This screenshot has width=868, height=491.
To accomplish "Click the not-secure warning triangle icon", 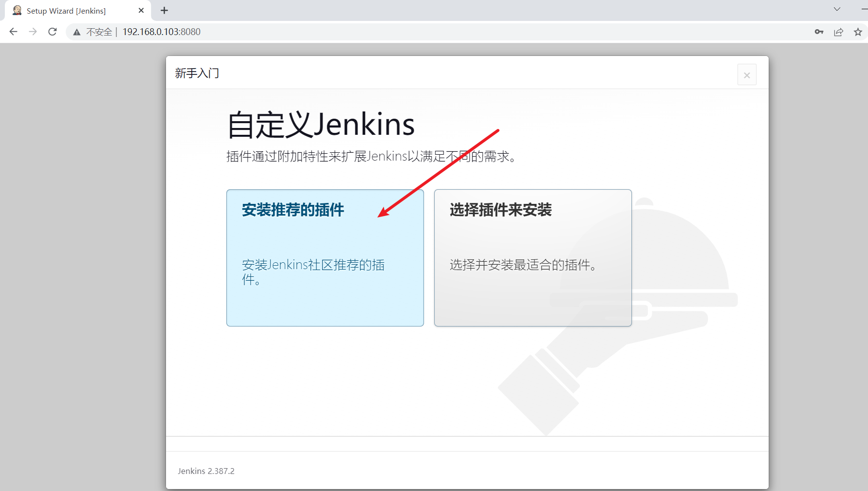I will tap(77, 32).
